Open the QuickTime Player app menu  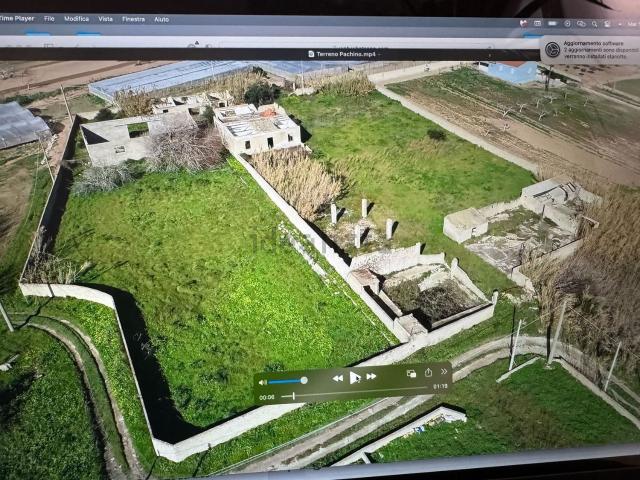(x=17, y=18)
